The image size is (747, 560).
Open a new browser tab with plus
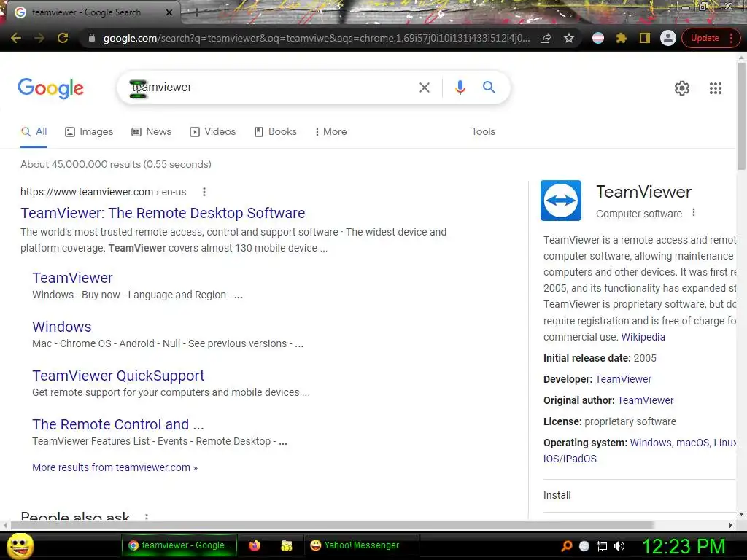click(197, 13)
